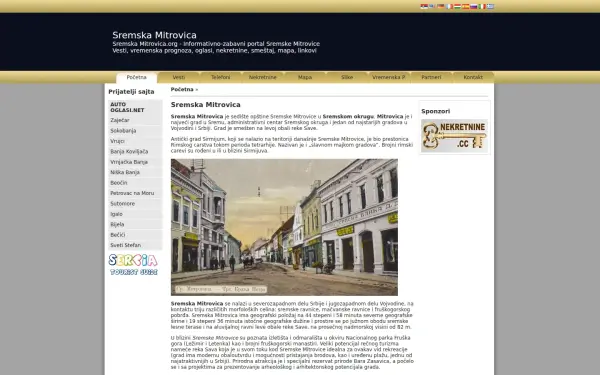Choose the English flag icon
Viewport: 600px width, 375px height.
pos(432,7)
